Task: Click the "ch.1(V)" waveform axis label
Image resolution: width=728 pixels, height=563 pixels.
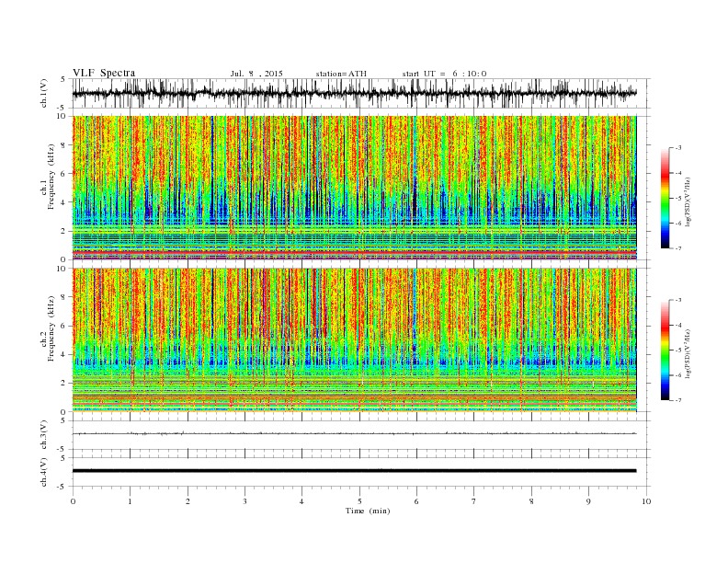Action: (44, 93)
